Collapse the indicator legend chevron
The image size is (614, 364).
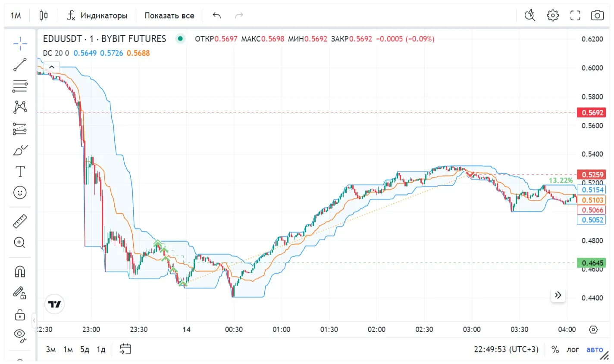point(51,67)
